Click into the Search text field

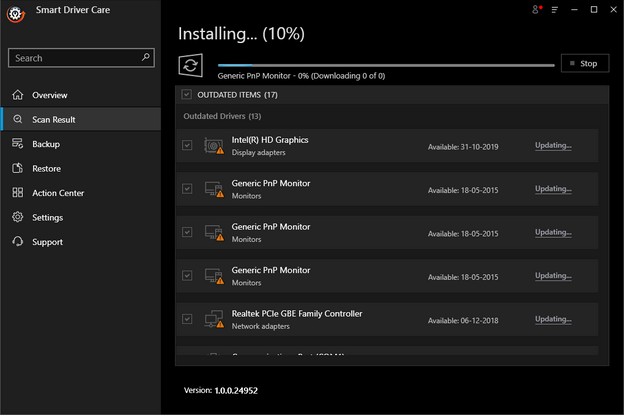coord(75,58)
